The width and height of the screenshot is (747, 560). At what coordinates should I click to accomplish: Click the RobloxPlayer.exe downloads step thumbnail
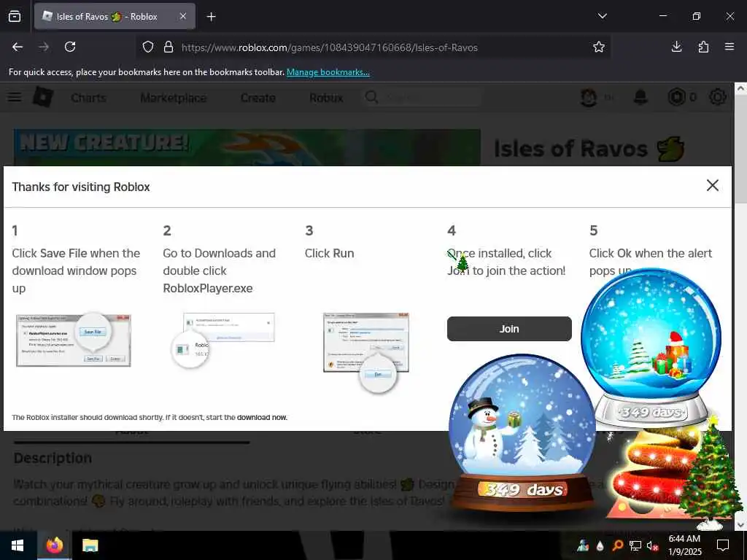coord(223,340)
